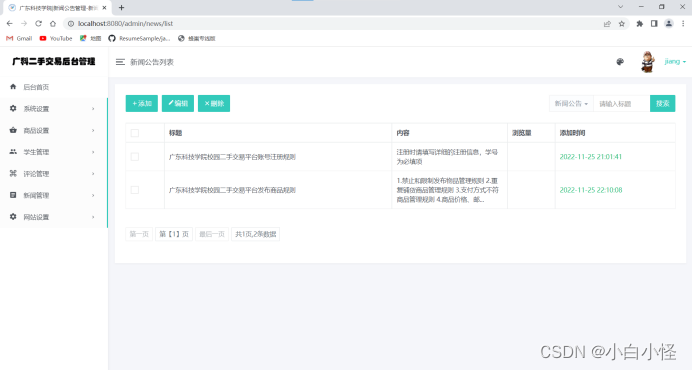Expand the 评论管理 menu chevron
Screen dimensions: 692x370
[x=93, y=174]
